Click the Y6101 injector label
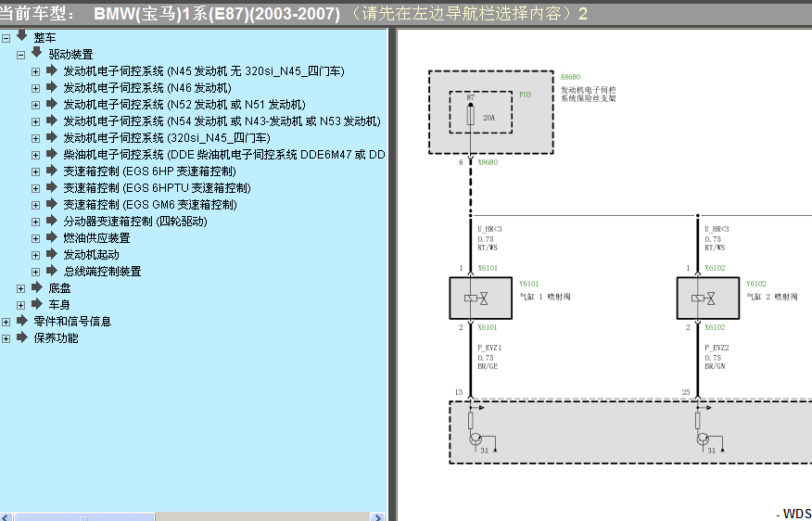This screenshot has width=812, height=521. (x=528, y=284)
